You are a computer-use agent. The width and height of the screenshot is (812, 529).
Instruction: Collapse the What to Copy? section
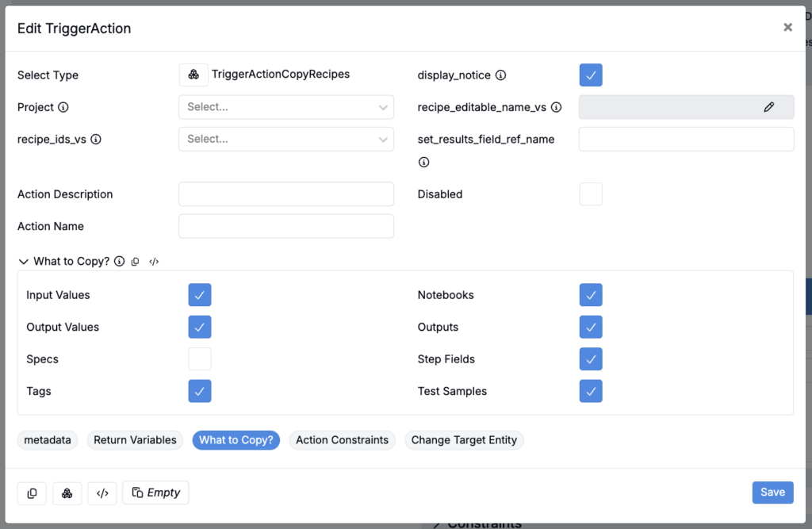click(24, 262)
